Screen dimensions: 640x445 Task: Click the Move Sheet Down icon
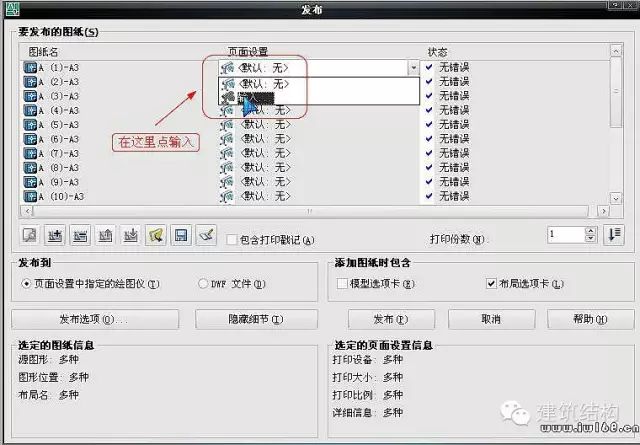point(130,235)
